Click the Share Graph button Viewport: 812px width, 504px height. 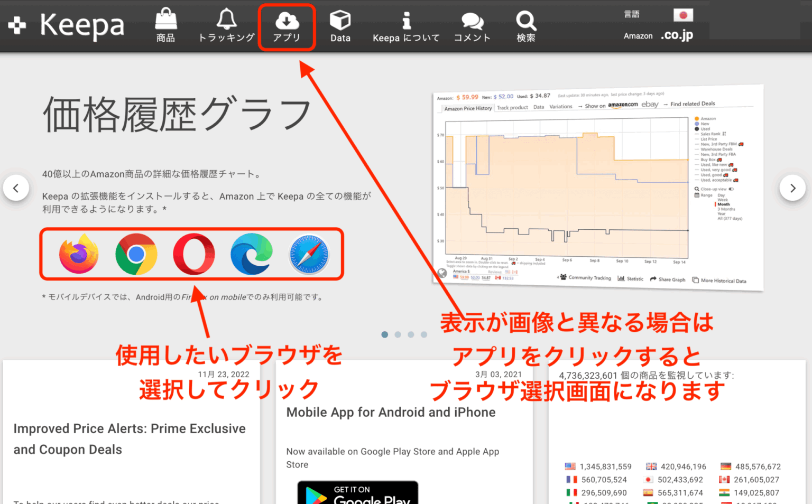668,279
